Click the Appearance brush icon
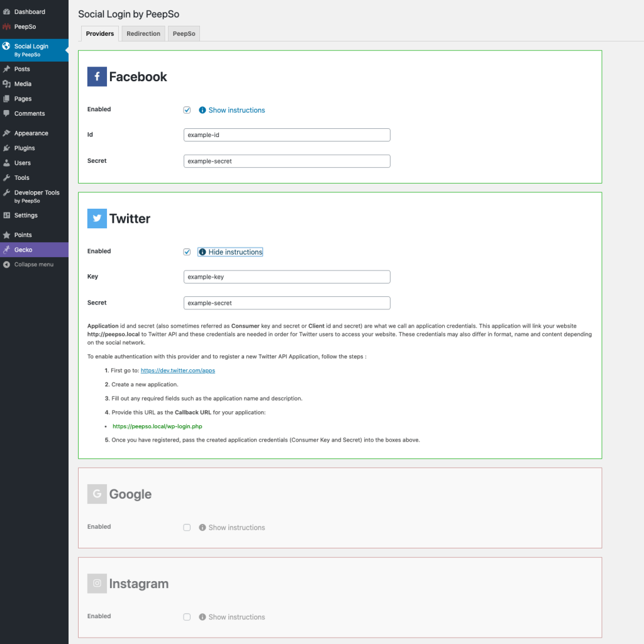 pyautogui.click(x=6, y=133)
